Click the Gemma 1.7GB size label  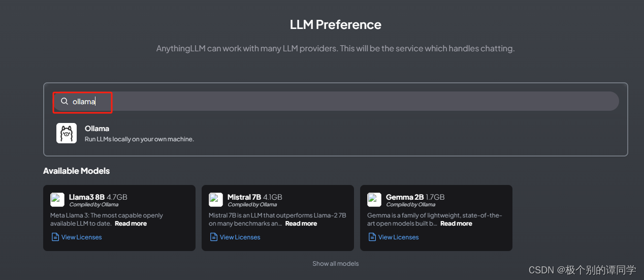click(435, 197)
